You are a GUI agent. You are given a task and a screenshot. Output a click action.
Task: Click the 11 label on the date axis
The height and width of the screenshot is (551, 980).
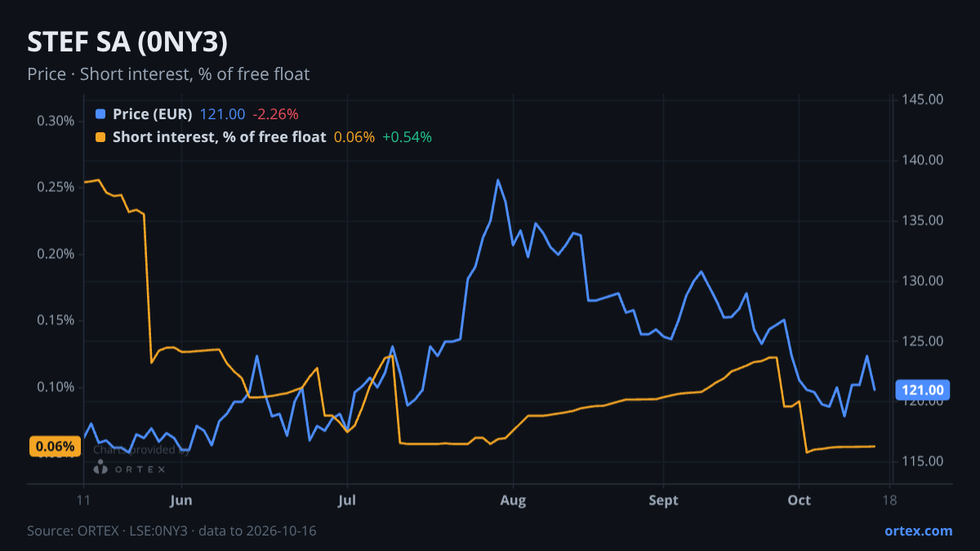coord(84,500)
